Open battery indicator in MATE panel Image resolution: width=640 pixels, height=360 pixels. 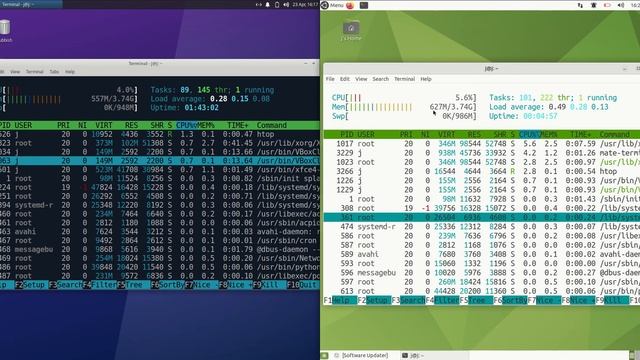[607, 5]
